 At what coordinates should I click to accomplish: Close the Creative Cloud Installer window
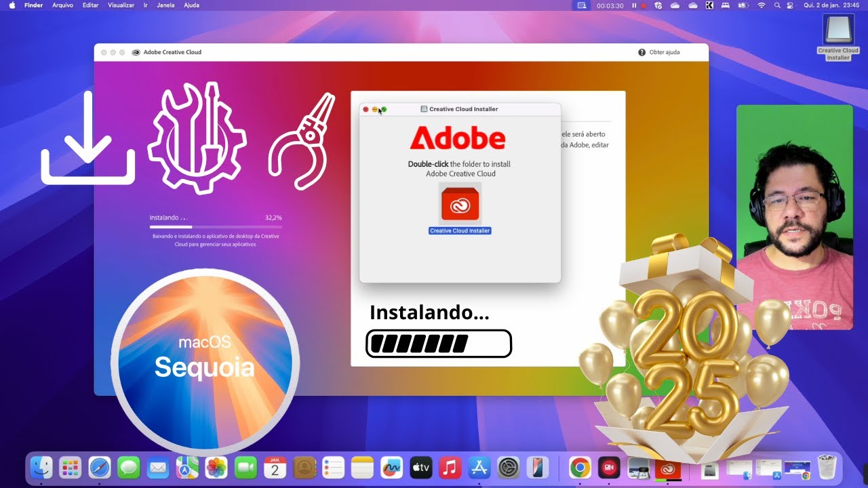pyautogui.click(x=366, y=109)
